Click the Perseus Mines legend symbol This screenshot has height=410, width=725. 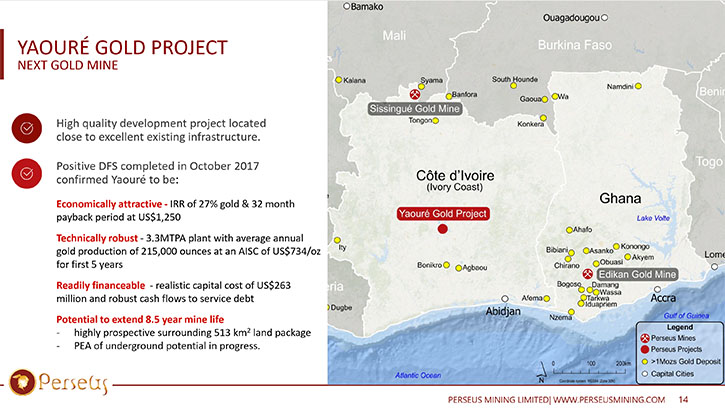tap(645, 338)
